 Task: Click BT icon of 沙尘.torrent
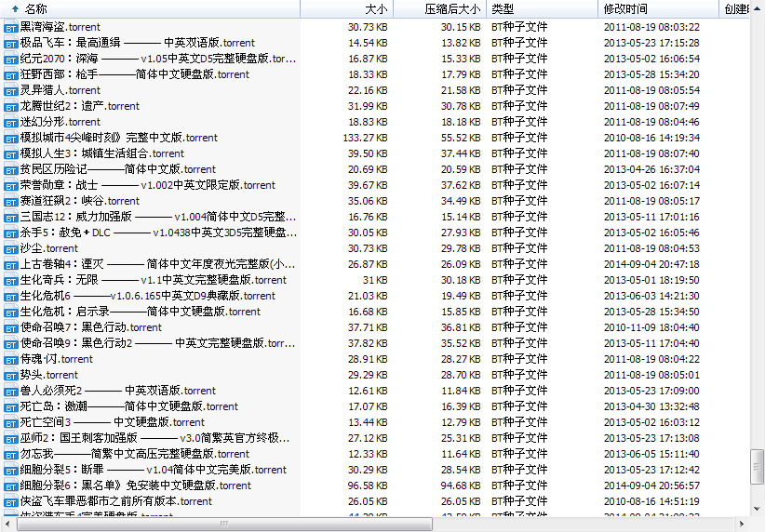11,248
